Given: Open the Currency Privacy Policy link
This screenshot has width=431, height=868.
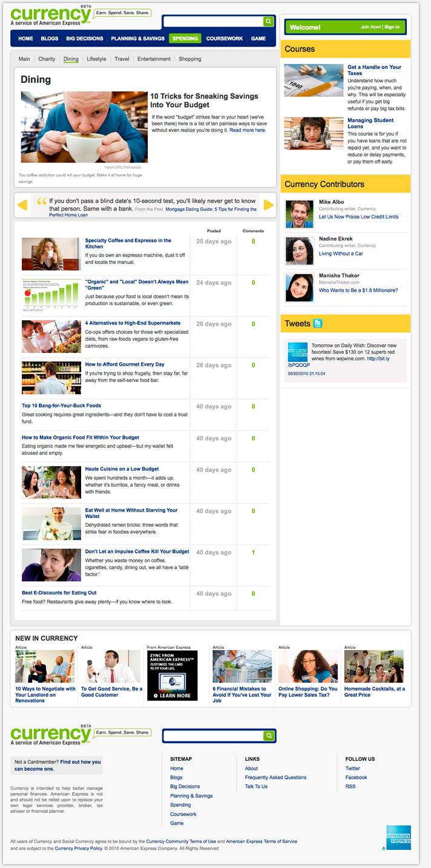Looking at the screenshot, I should (x=79, y=849).
